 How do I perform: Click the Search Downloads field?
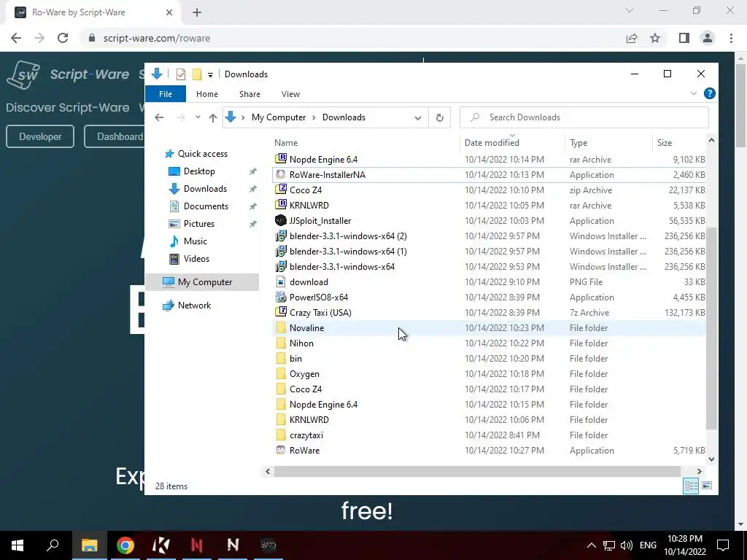click(x=584, y=117)
